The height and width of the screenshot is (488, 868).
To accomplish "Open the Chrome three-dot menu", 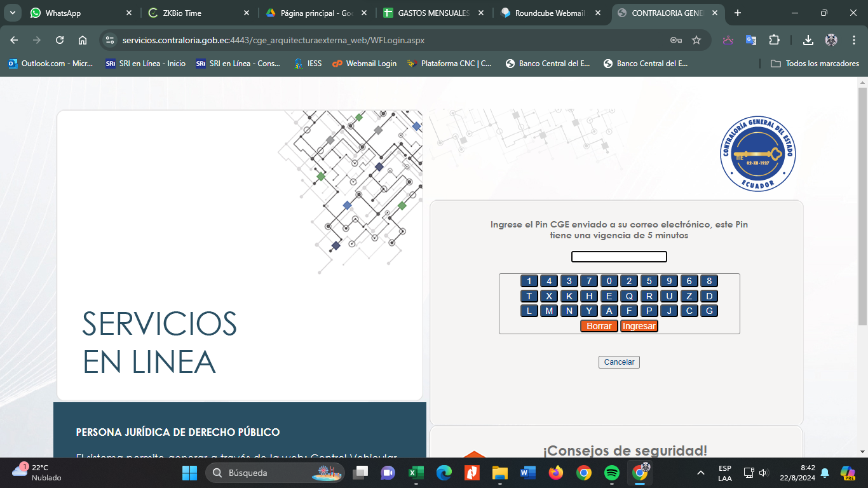I will (x=854, y=40).
